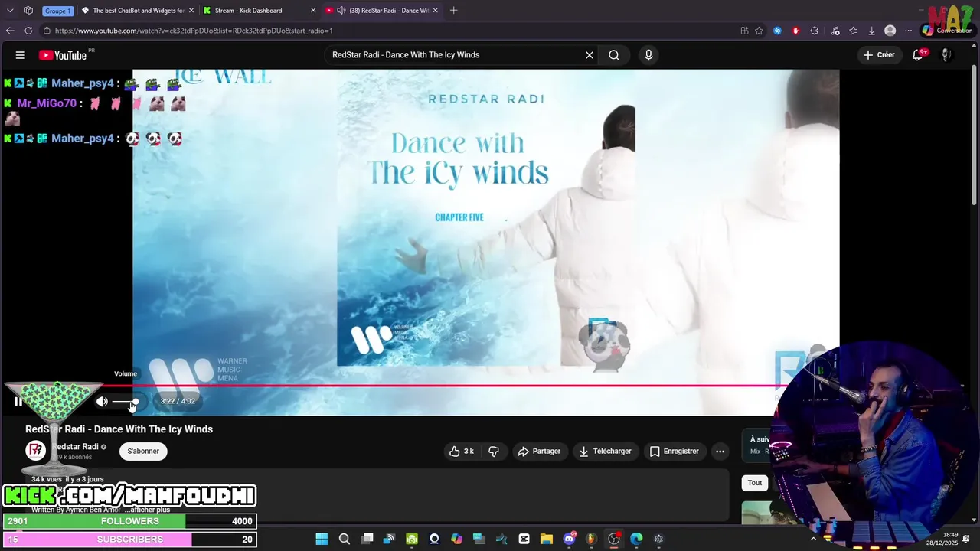Open the split screen apps icon
980x551 pixels.
[744, 31]
